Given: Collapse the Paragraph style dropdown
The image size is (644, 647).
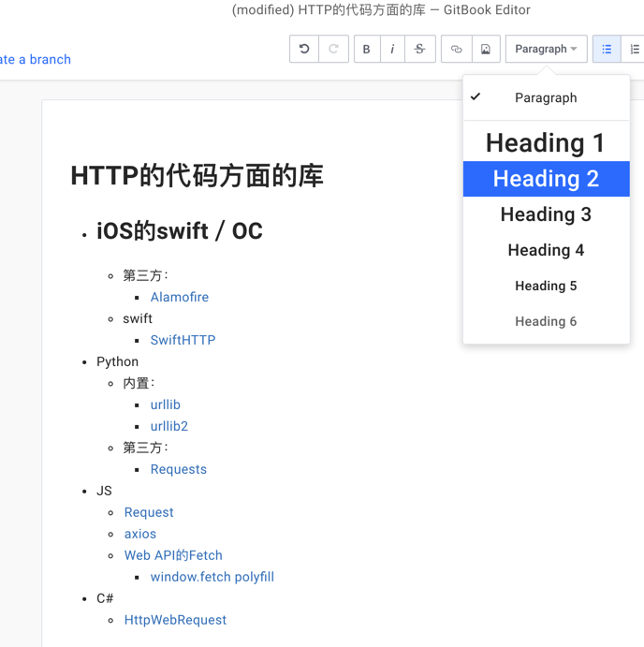Looking at the screenshot, I should coord(547,49).
